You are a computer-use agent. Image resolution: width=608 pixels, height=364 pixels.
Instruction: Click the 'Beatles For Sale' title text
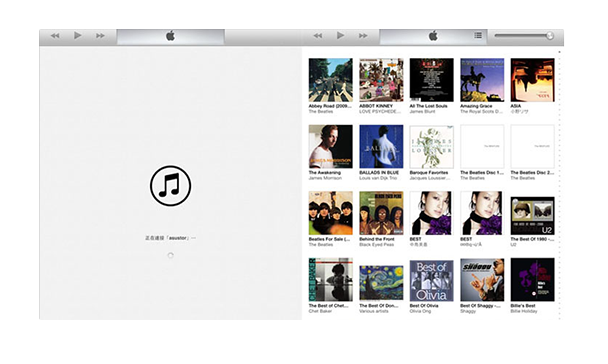pyautogui.click(x=329, y=239)
